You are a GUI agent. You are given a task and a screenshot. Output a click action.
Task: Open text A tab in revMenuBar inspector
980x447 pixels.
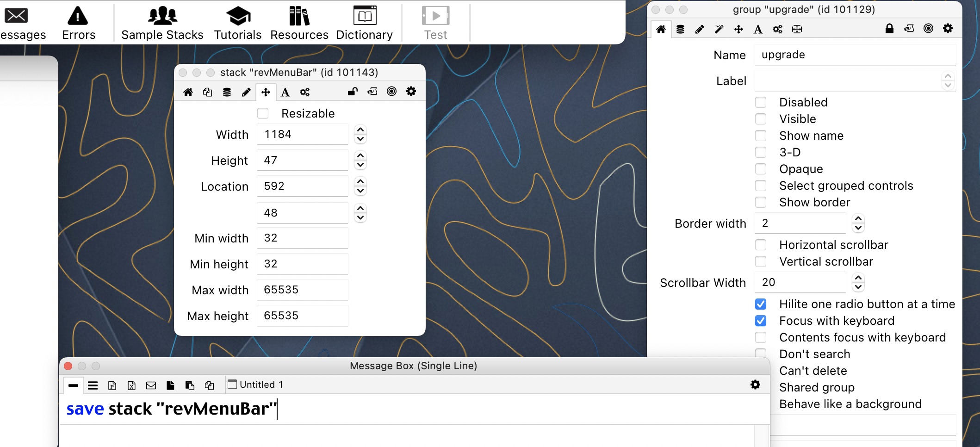click(285, 92)
